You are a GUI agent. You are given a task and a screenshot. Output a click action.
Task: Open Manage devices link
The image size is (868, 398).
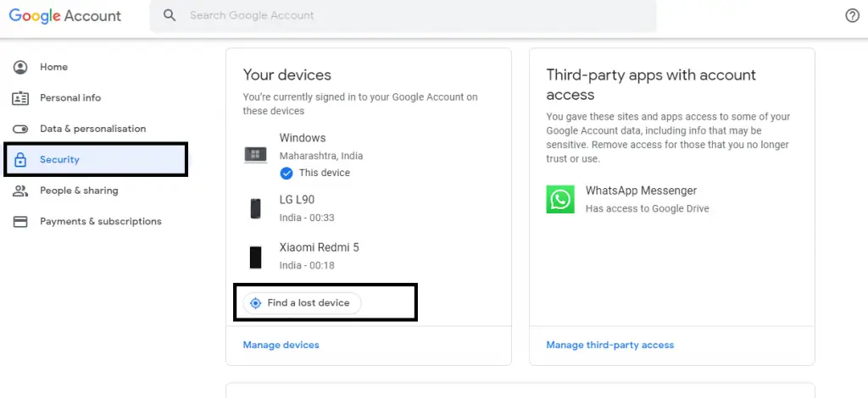(281, 345)
